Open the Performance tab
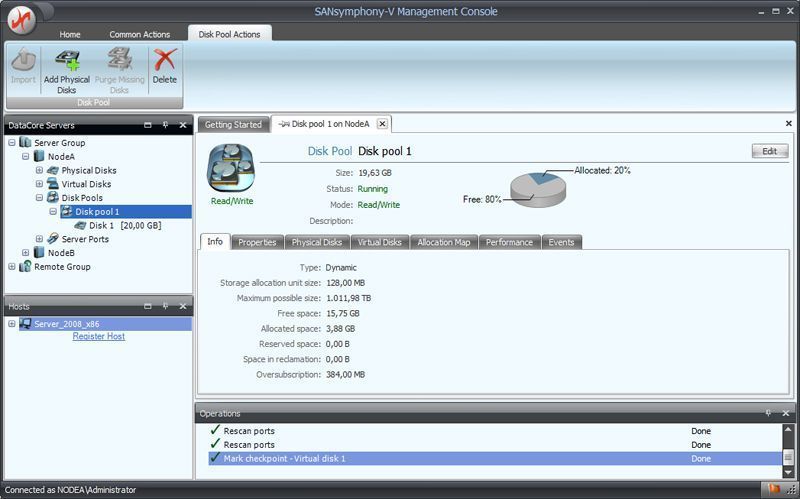The image size is (800, 499). tap(509, 242)
